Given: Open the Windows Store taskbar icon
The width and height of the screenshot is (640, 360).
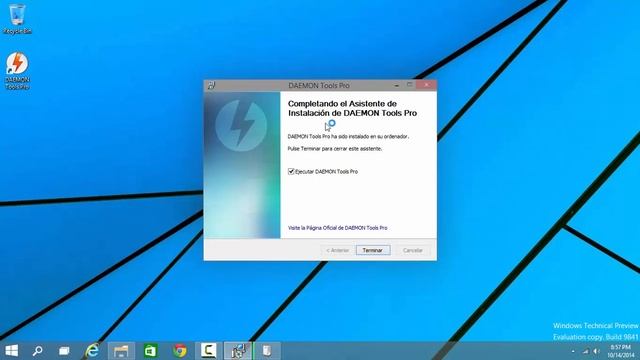Looking at the screenshot, I should tap(151, 351).
